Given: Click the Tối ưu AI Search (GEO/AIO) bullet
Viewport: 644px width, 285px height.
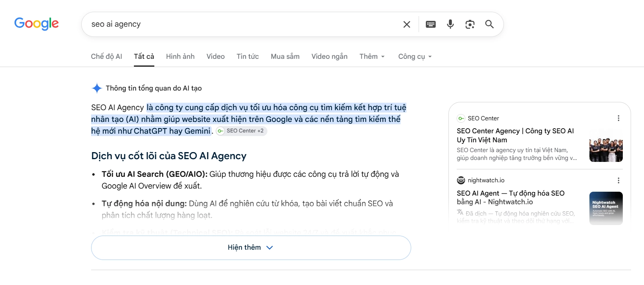Looking at the screenshot, I should tap(250, 180).
